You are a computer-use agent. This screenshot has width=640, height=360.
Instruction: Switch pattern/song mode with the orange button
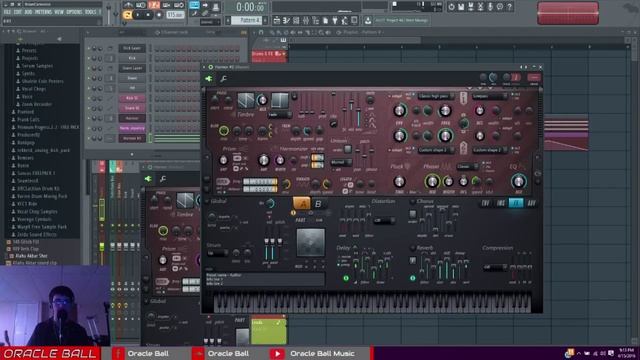127,15
